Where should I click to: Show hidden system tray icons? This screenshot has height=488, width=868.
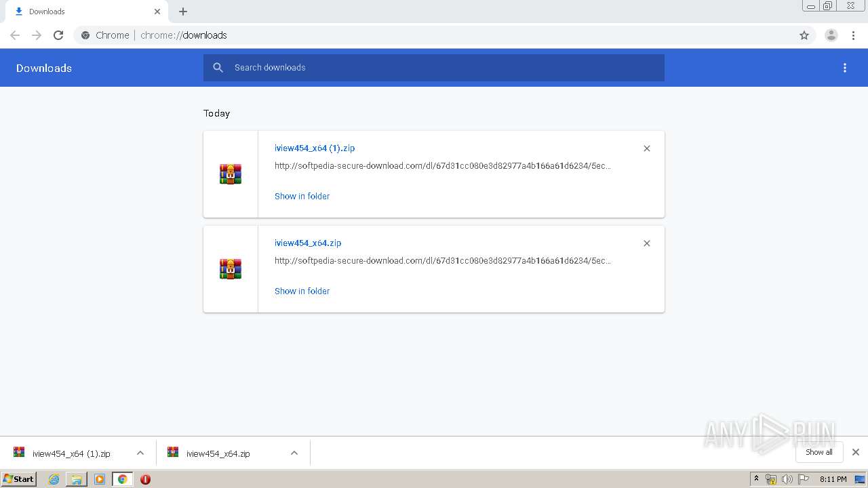point(757,479)
